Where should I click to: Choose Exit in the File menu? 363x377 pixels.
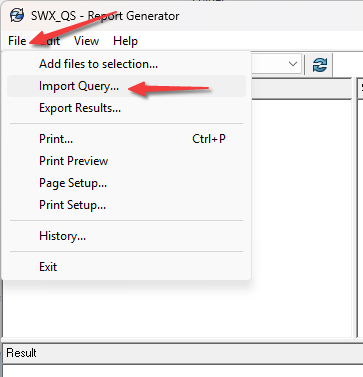pos(126,267)
